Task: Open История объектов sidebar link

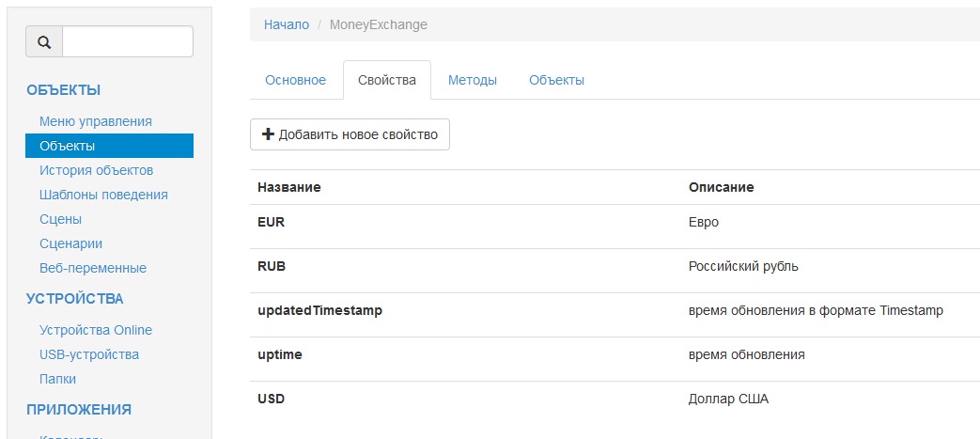Action: 96,170
